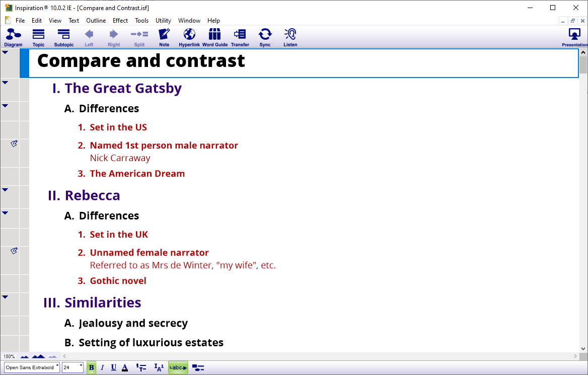Open the View menu
The width and height of the screenshot is (588, 375).
tap(55, 20)
